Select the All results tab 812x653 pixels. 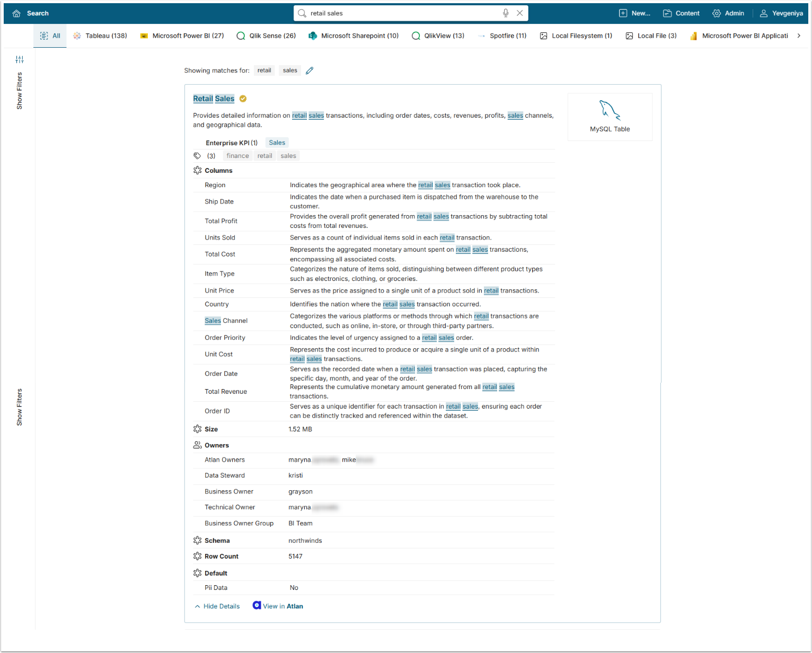coord(50,36)
